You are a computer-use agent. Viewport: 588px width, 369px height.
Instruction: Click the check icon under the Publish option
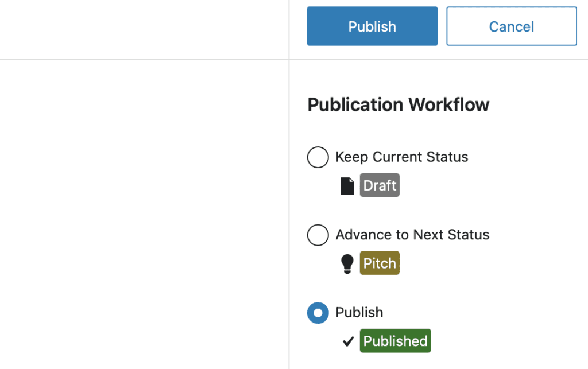[x=347, y=340]
